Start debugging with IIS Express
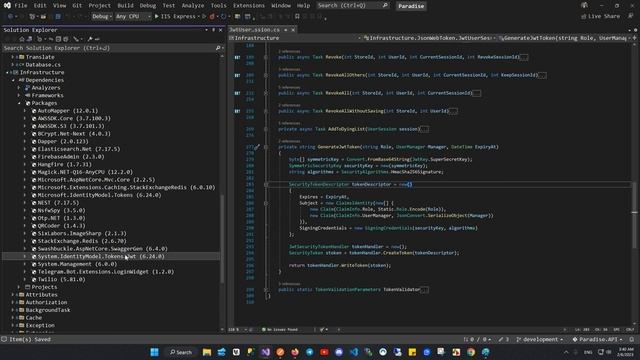Screen dimensions: 640x360 pyautogui.click(x=175, y=16)
